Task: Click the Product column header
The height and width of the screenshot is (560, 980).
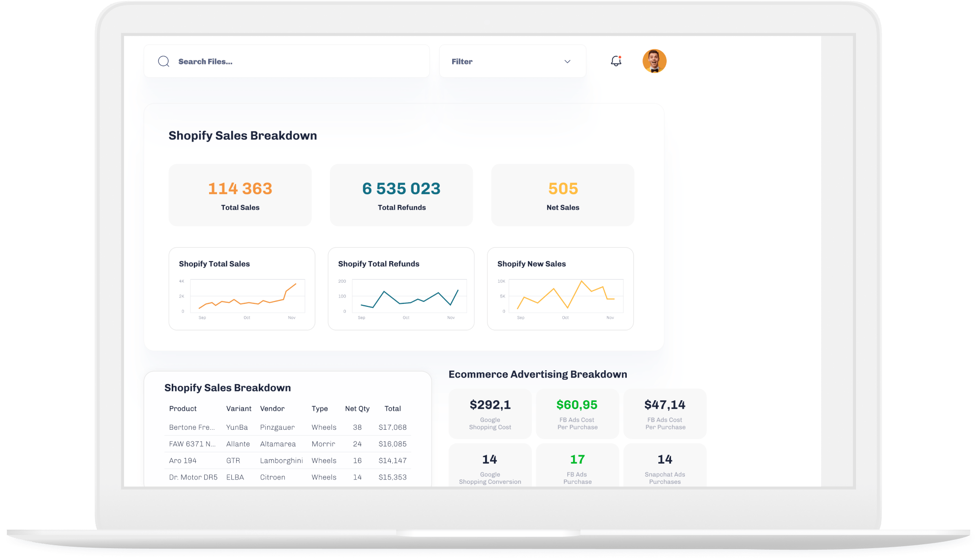Action: (x=183, y=409)
